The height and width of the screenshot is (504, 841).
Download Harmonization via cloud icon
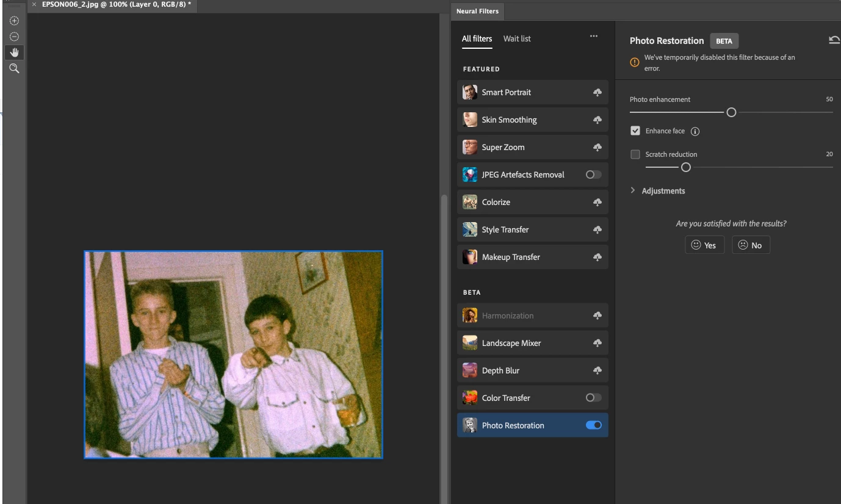(x=597, y=315)
